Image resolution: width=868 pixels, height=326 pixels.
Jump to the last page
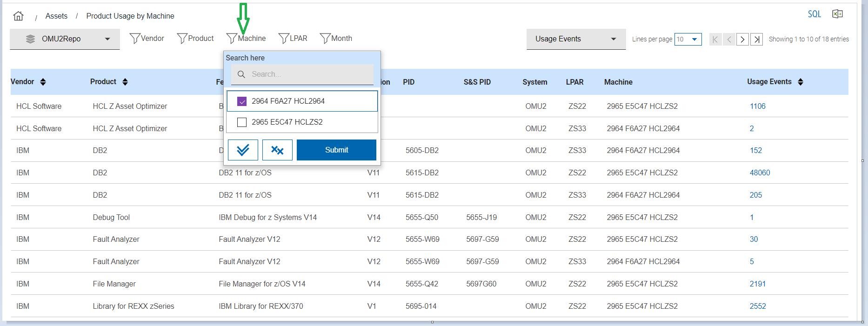[757, 40]
